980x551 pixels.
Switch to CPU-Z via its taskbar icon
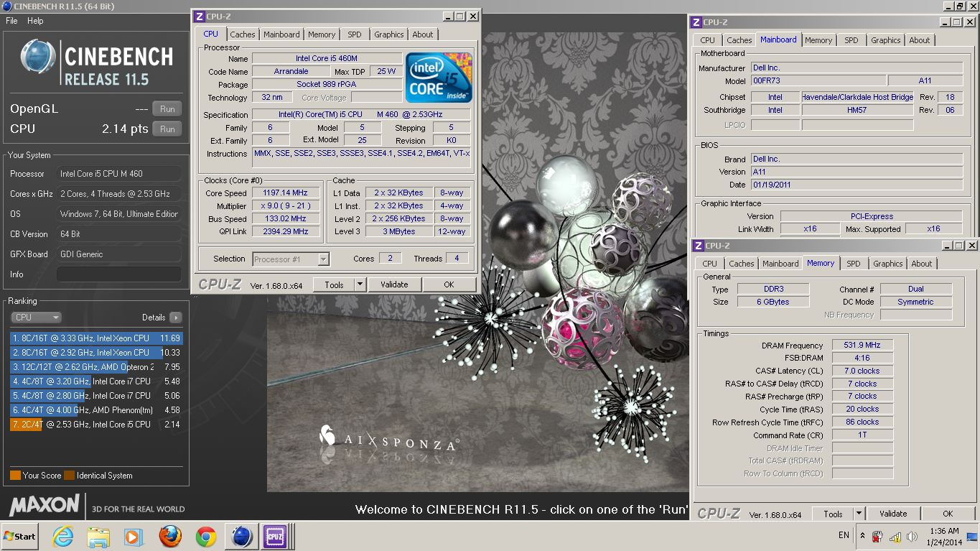(275, 536)
